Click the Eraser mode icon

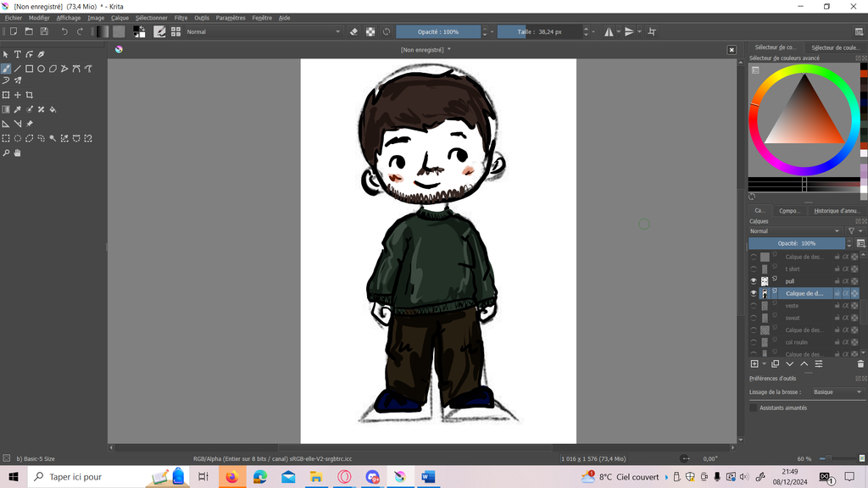tap(354, 31)
